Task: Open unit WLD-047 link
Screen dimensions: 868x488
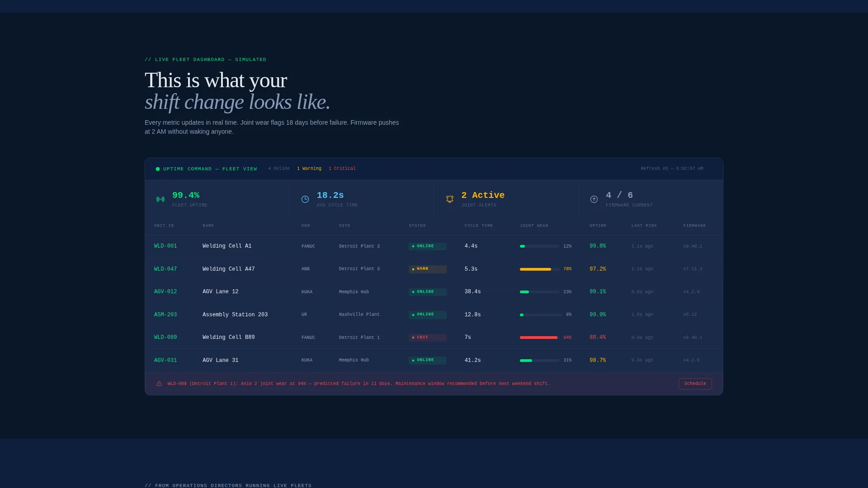Action: (165, 269)
